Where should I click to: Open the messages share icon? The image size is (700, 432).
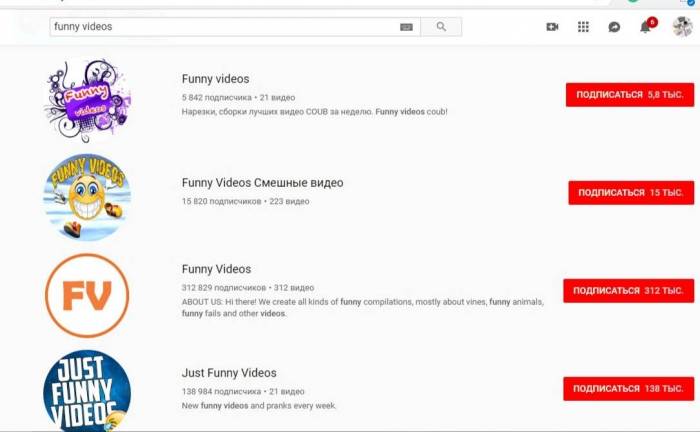pyautogui.click(x=614, y=27)
